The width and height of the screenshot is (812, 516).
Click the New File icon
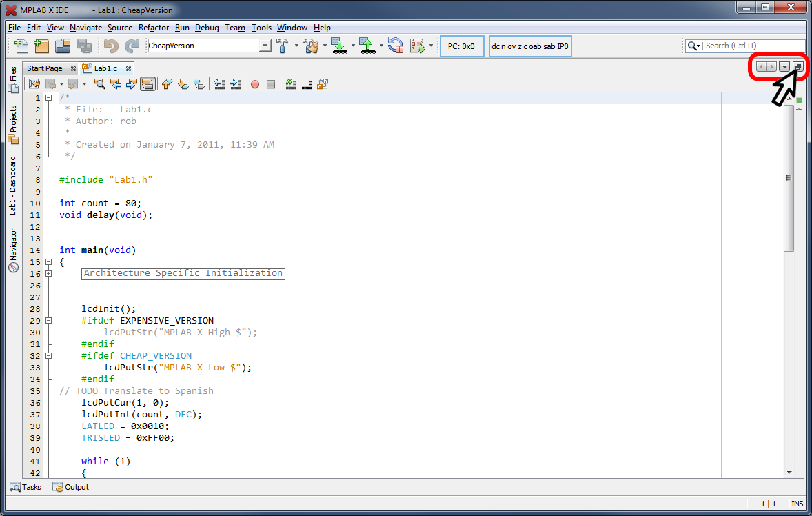tap(21, 46)
